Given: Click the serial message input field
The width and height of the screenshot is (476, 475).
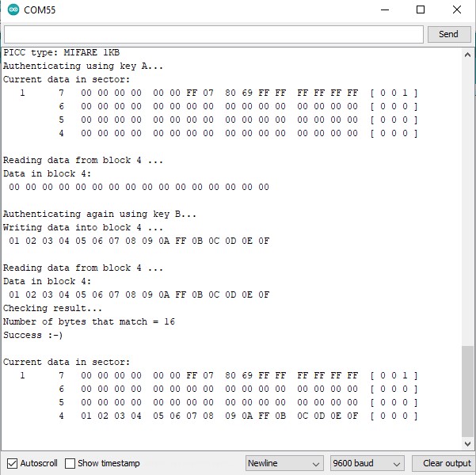Looking at the screenshot, I should pos(214,34).
